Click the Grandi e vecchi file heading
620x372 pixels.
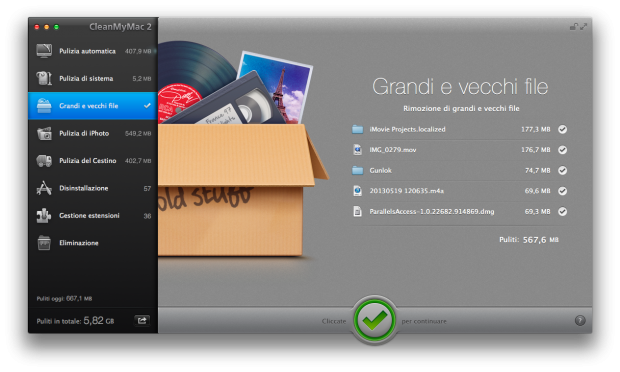(460, 87)
